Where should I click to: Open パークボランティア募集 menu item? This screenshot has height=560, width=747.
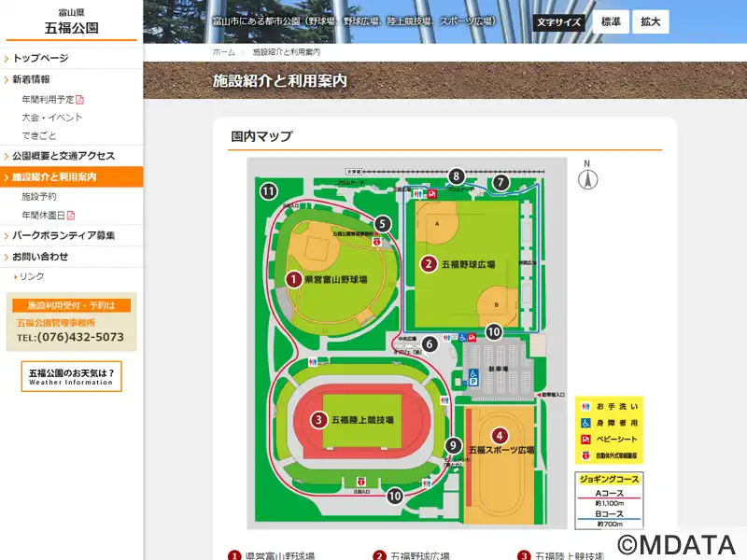point(63,236)
